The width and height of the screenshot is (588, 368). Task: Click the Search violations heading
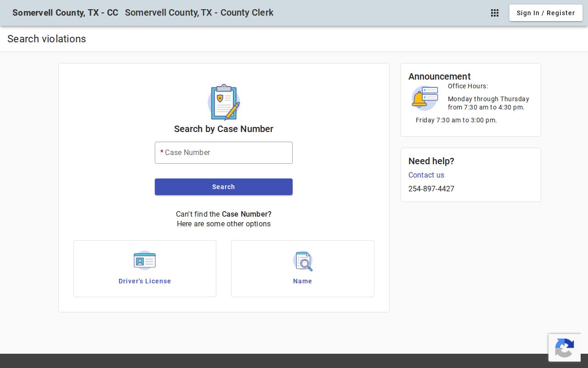click(46, 39)
